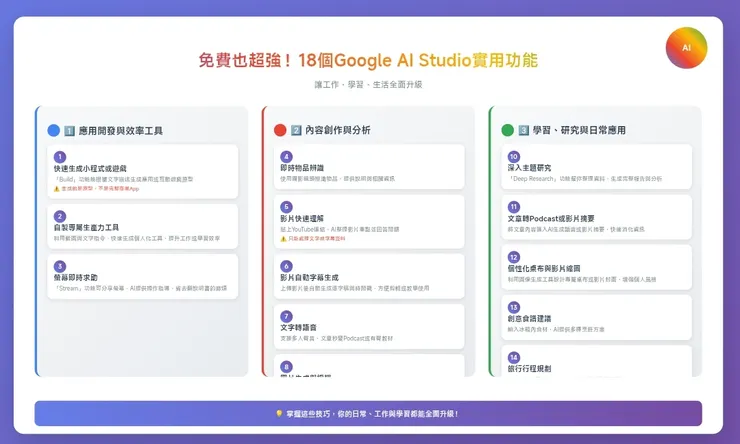Click the banner text 掌握這些技巧，你的日常、工作與學習都能全面升級！
Viewport: 740px width, 444px height.
click(372, 414)
